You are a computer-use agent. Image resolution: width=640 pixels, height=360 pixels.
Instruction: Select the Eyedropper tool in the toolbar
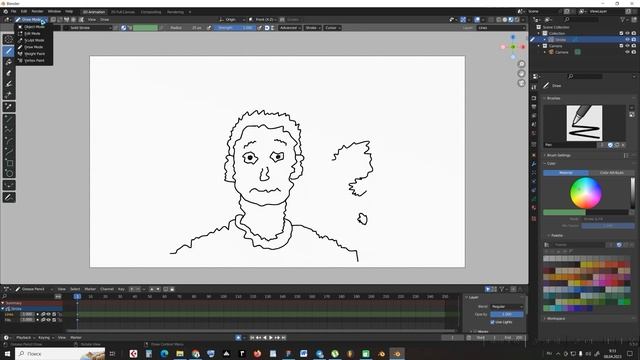(9, 107)
